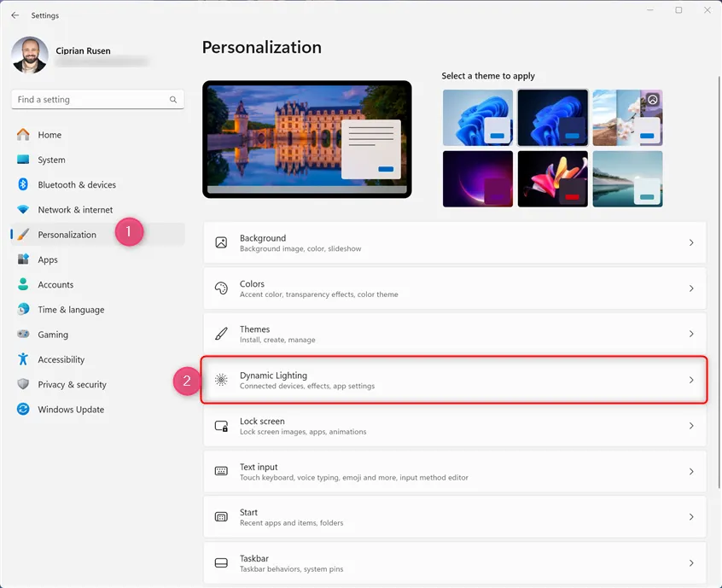Expand Colors settings via chevron

coord(691,288)
